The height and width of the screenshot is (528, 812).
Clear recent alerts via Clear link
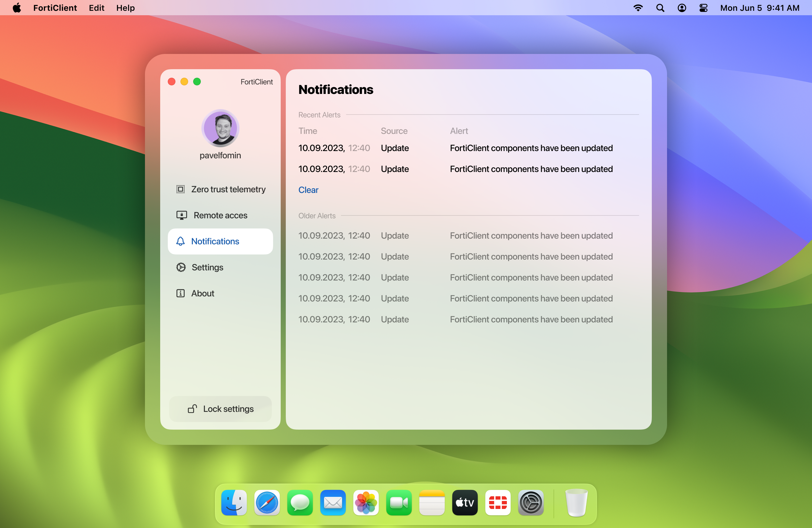pyautogui.click(x=308, y=190)
